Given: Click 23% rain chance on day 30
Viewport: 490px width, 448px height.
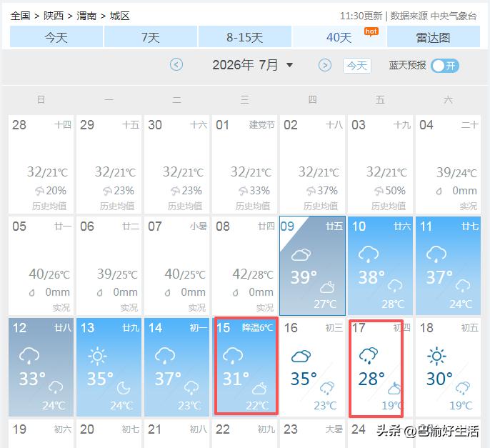Looking at the screenshot, I should 193,190.
